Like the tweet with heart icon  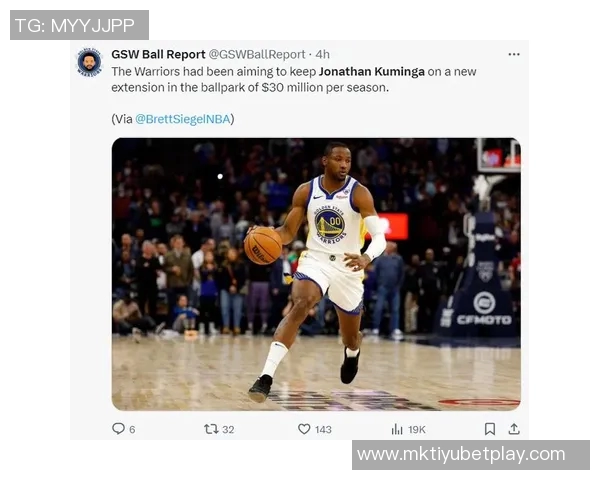click(x=304, y=429)
